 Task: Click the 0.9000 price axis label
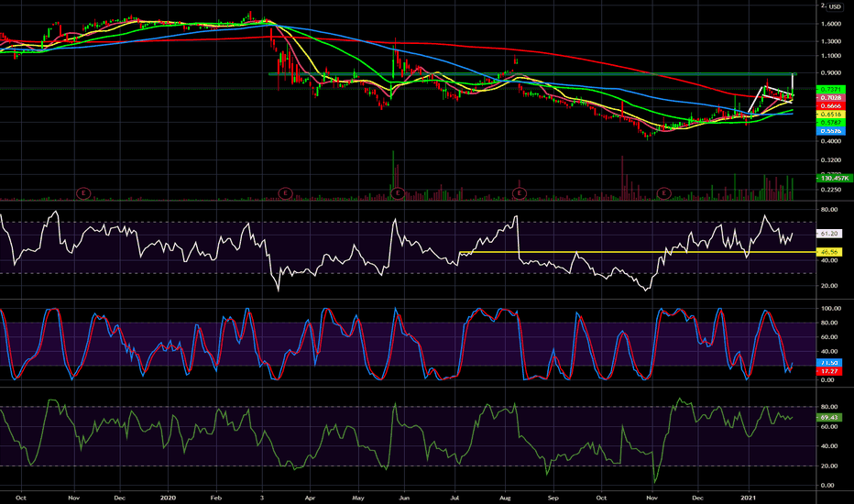click(830, 73)
